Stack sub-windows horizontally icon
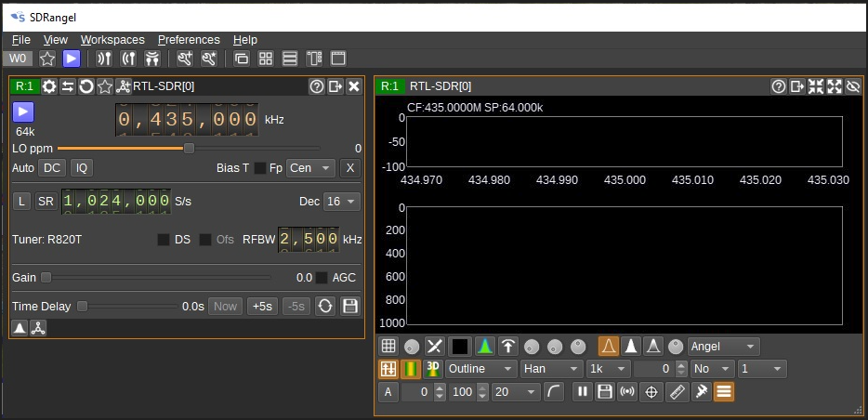 point(314,59)
